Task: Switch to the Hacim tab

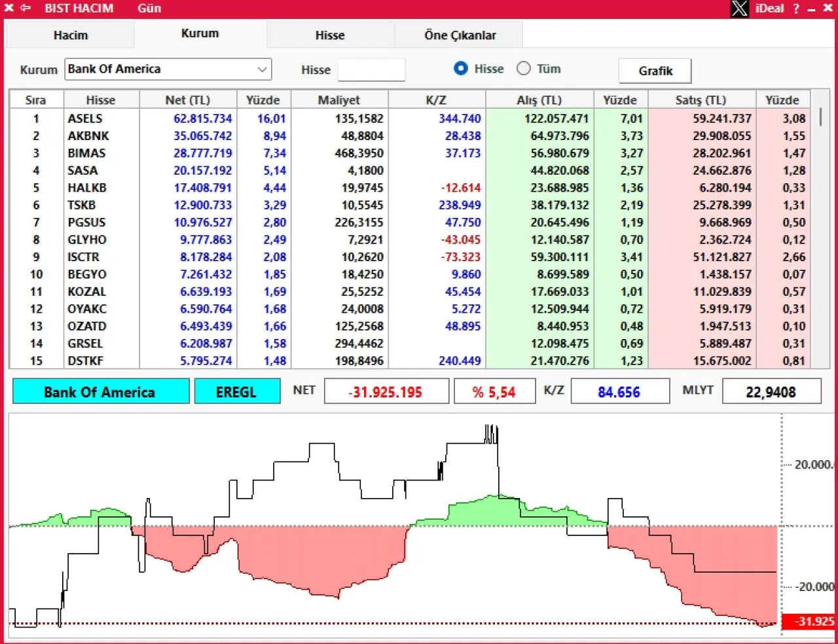Action: [x=70, y=35]
